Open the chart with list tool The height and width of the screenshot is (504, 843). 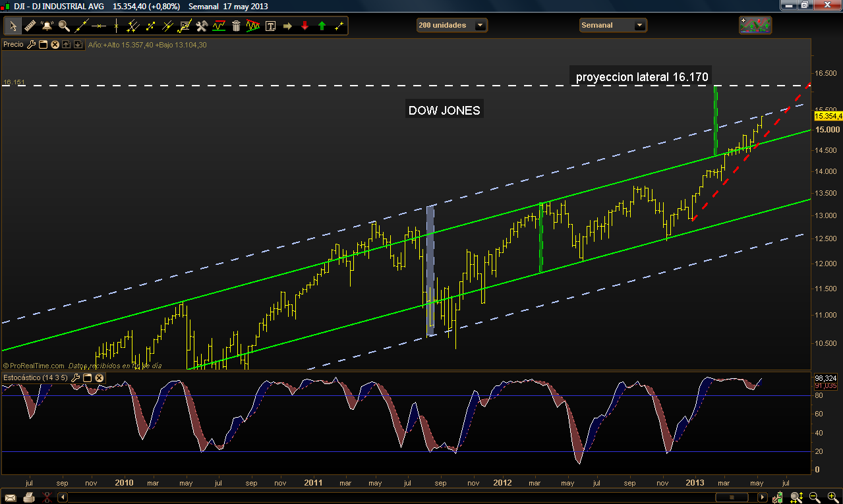click(x=185, y=26)
